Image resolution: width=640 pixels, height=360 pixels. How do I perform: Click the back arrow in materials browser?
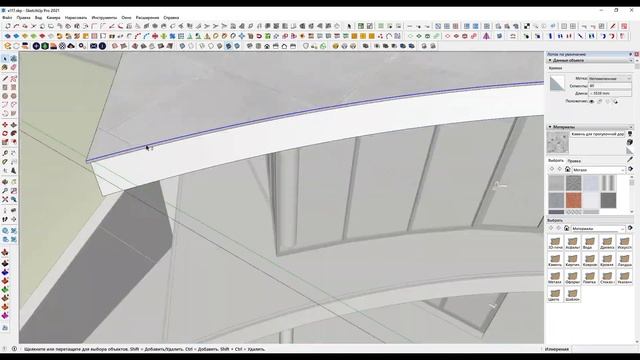click(552, 169)
